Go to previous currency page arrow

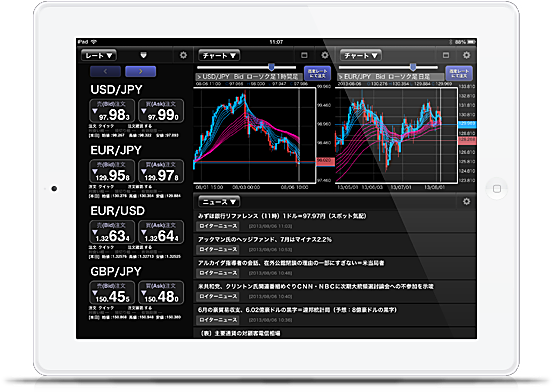pos(105,72)
